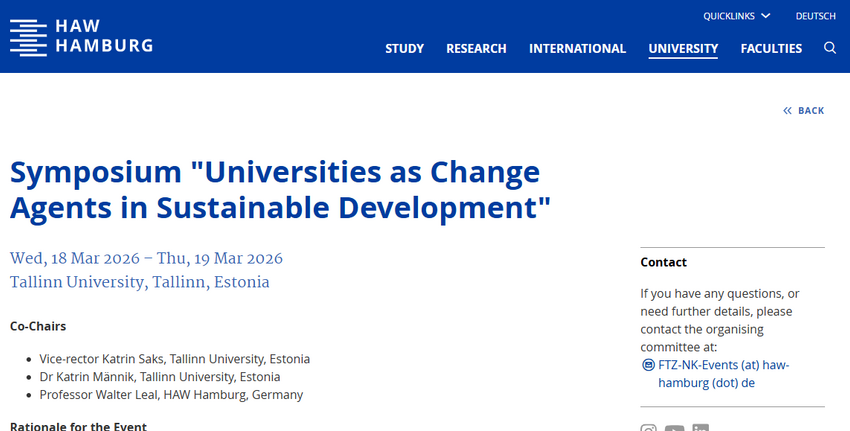Open the International menu
The height and width of the screenshot is (431, 850).
pyautogui.click(x=577, y=48)
